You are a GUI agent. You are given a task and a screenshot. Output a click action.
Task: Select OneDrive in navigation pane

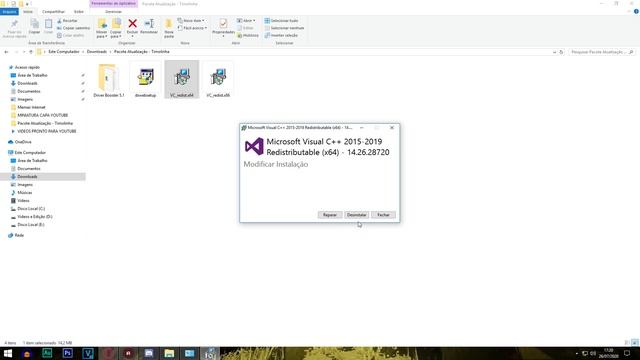tap(23, 142)
